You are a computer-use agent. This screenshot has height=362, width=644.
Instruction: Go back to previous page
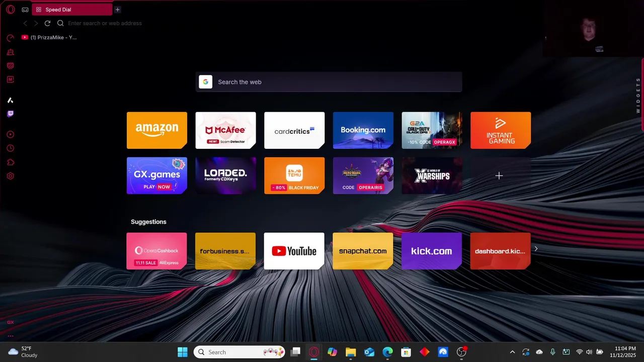pyautogui.click(x=25, y=23)
